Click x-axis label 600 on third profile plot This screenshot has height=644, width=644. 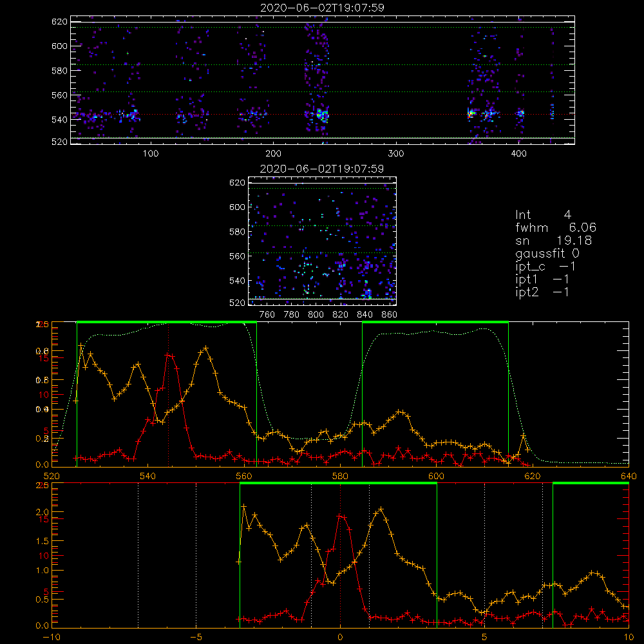(x=436, y=477)
